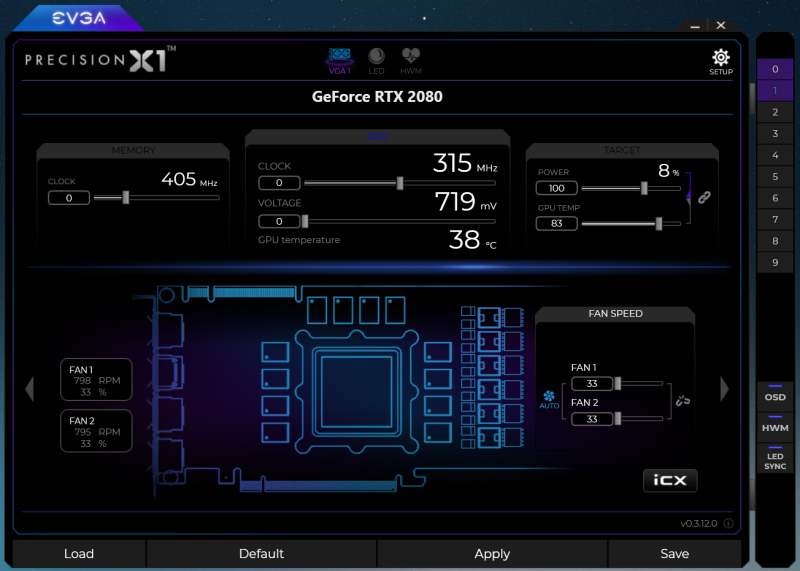Click the GPU clock slider handle
The height and width of the screenshot is (571, 800).
400,183
